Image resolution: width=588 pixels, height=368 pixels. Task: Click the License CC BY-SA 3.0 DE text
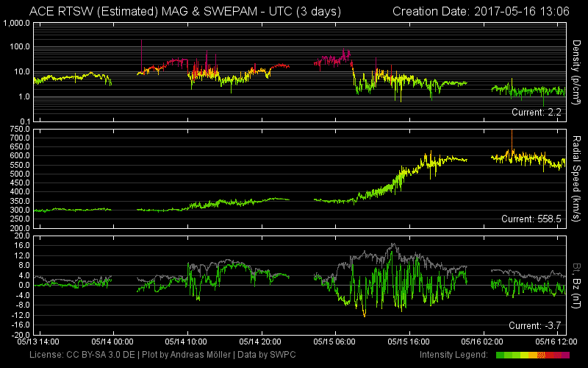tap(82, 355)
